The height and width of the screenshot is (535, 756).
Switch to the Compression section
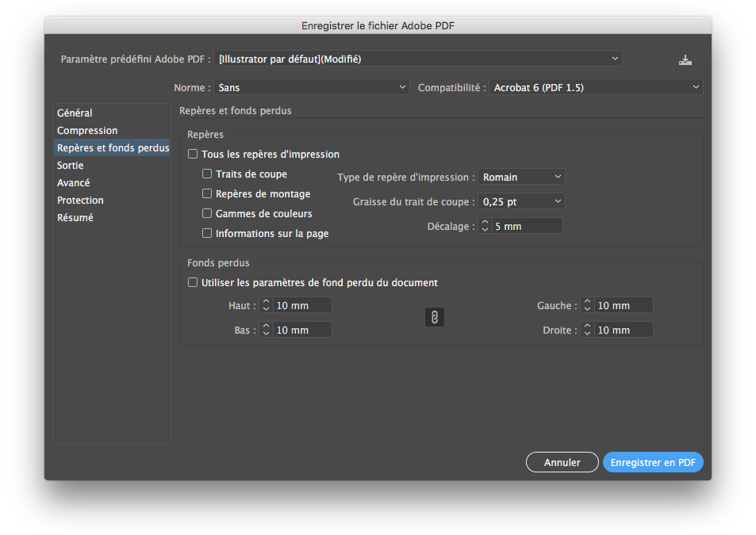tap(87, 131)
